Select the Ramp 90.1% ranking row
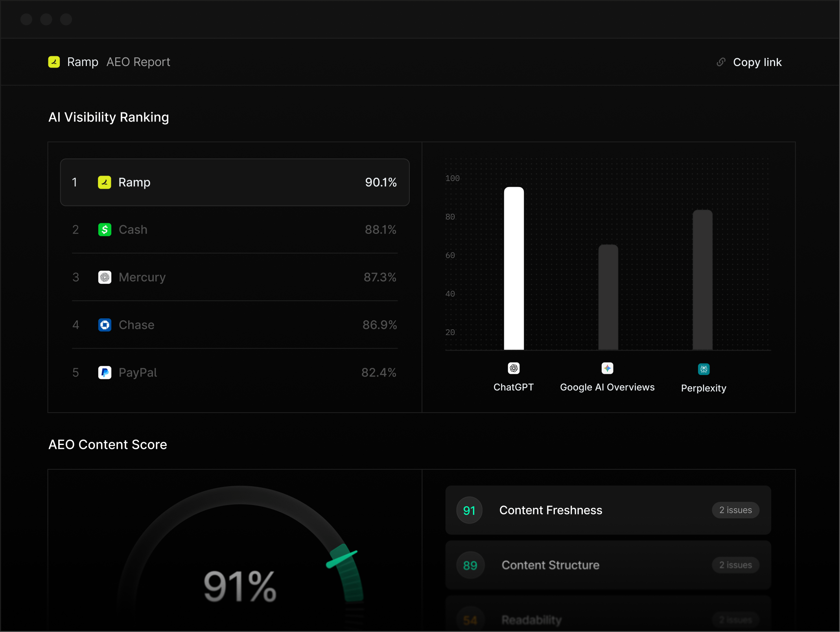 [235, 182]
